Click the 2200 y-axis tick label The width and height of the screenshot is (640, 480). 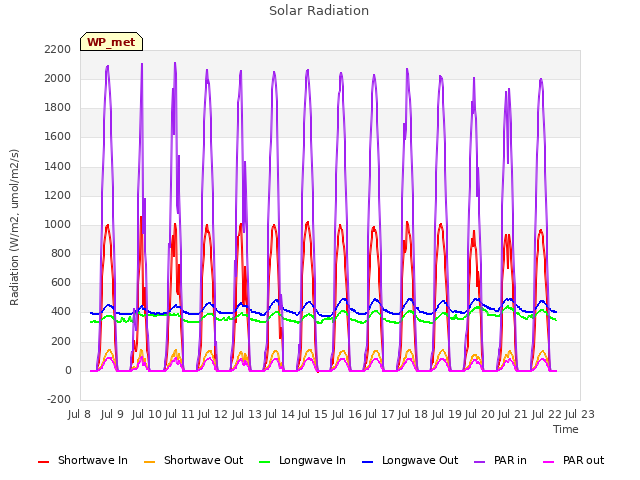pos(58,49)
